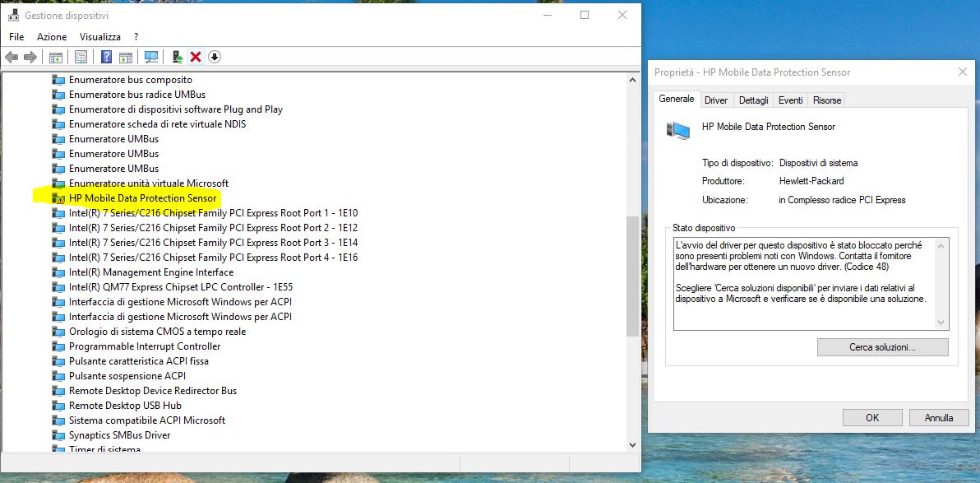Open the Visualizza menu
This screenshot has height=483, width=980.
[x=100, y=37]
